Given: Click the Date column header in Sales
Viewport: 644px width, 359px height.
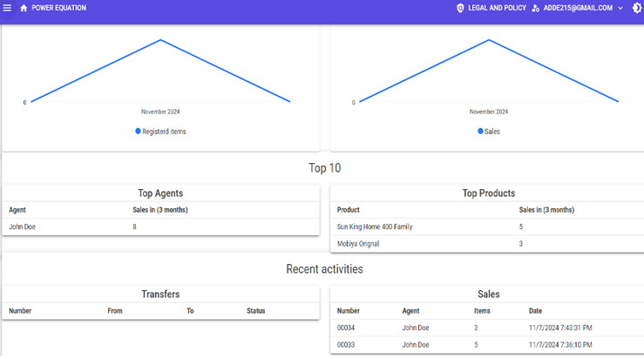Looking at the screenshot, I should click(x=536, y=311).
